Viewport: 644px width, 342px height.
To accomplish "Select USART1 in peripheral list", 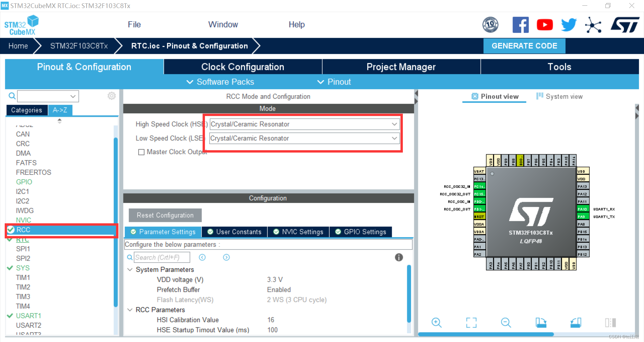I will tap(29, 316).
